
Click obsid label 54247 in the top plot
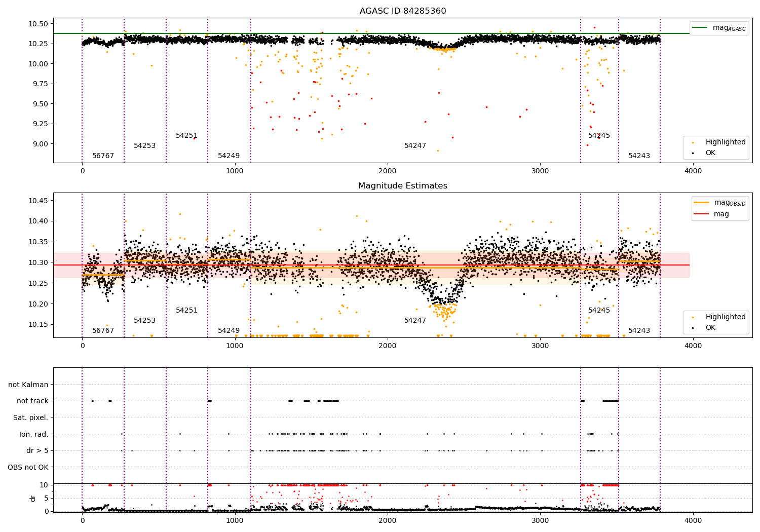pos(415,146)
